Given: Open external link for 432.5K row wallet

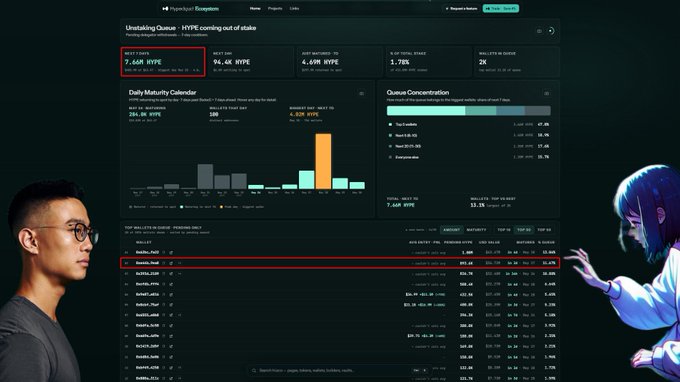Looking at the screenshot, I should click(x=171, y=295).
